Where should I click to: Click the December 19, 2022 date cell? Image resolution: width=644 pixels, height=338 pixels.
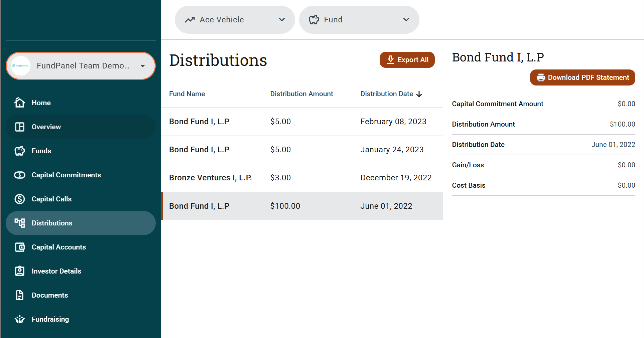(x=396, y=178)
